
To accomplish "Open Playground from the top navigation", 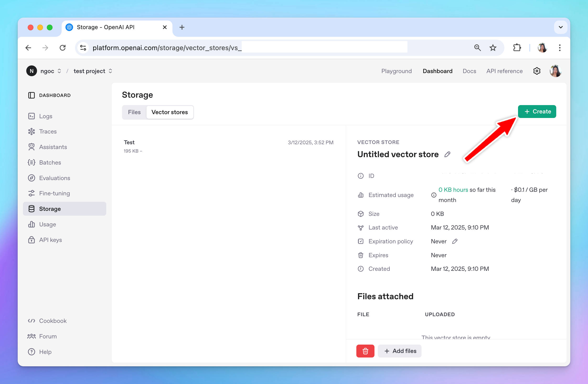I will click(396, 71).
